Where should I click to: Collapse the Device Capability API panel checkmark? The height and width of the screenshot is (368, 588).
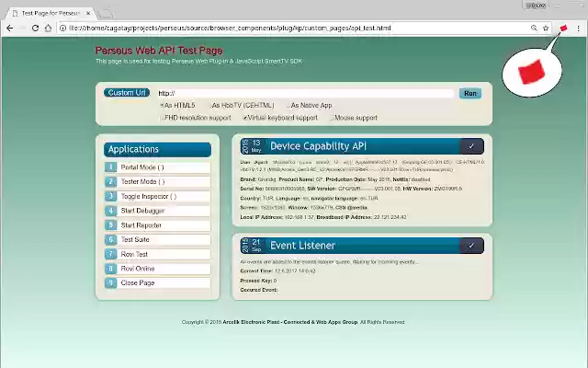click(x=471, y=146)
